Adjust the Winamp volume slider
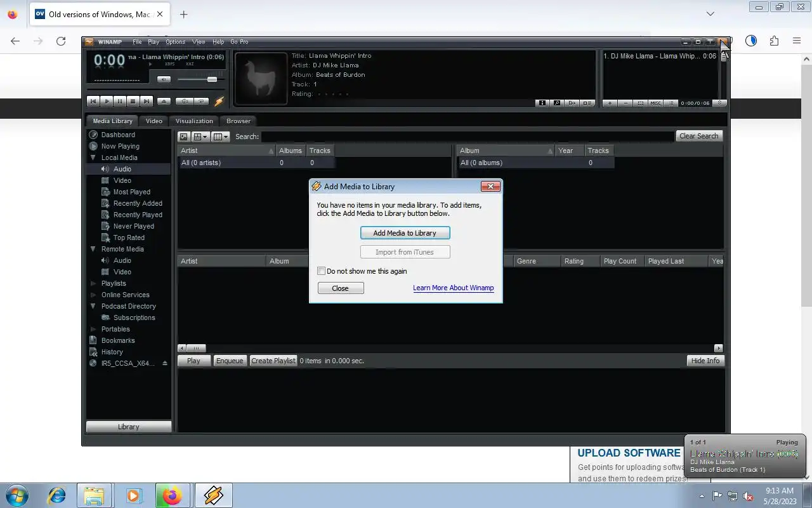This screenshot has width=812, height=508. 212,79
